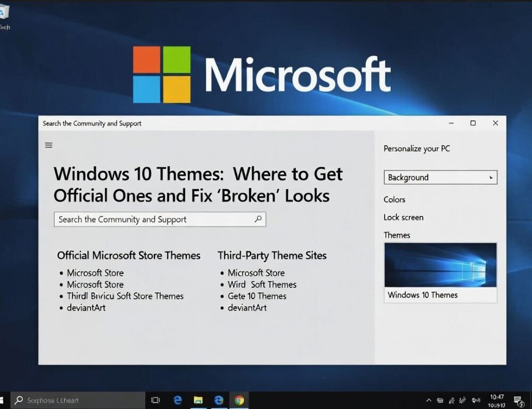Screen dimensions: 532x409
Task: Click the taskbar search box
Action: (78, 400)
